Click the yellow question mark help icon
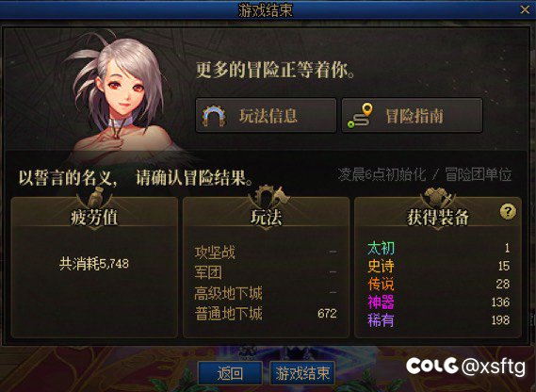 [508, 212]
